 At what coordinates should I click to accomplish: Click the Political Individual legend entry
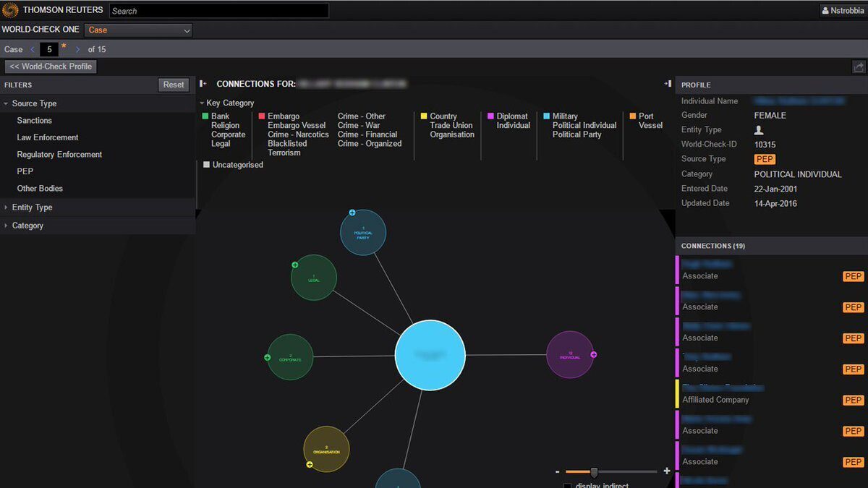pos(584,125)
